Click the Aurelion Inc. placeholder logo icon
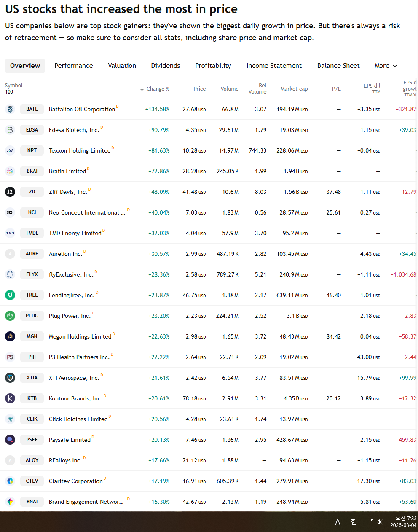 pyautogui.click(x=10, y=254)
